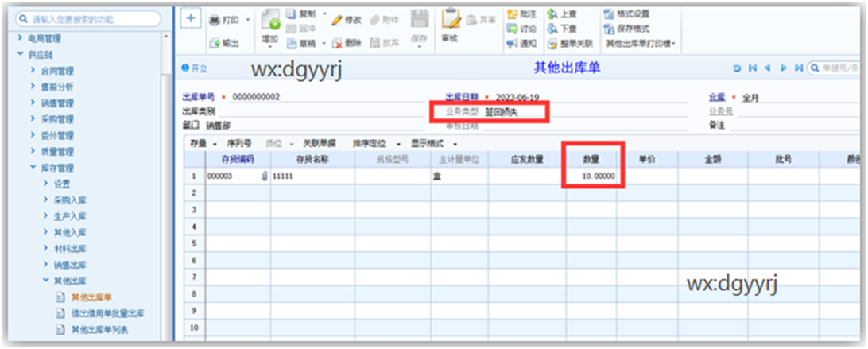Click the 上查 trace-up button

[563, 14]
